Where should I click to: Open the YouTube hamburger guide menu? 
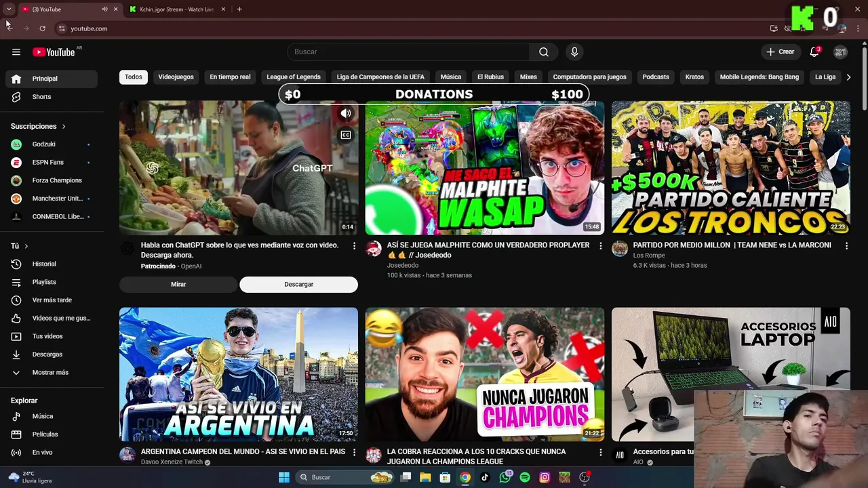tap(16, 52)
